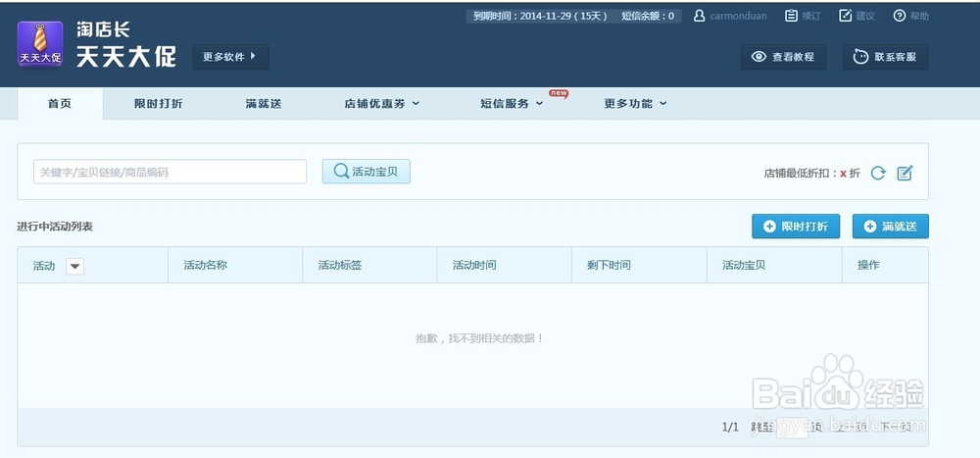The width and height of the screenshot is (980, 458).
Task: Refresh the 店铺最低折扣 value
Action: click(x=878, y=174)
